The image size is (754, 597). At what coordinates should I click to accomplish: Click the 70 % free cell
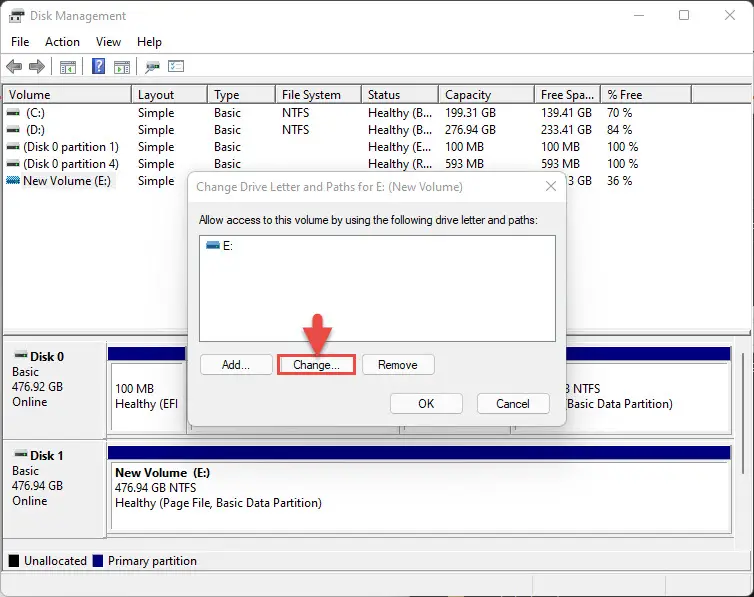pyautogui.click(x=619, y=113)
